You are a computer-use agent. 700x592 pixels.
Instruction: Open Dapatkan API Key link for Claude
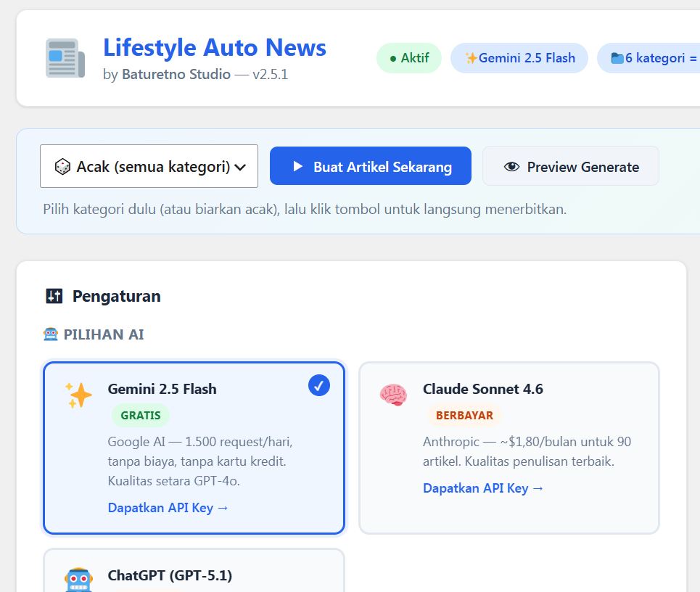coord(483,488)
